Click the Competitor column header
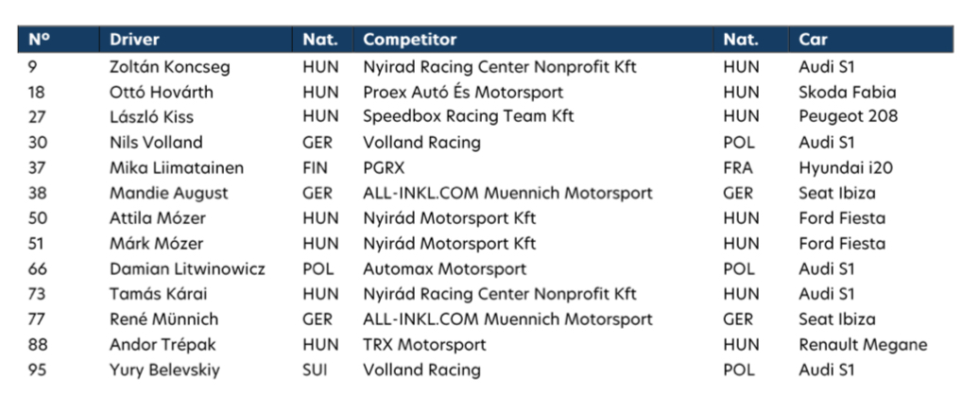 [410, 40]
